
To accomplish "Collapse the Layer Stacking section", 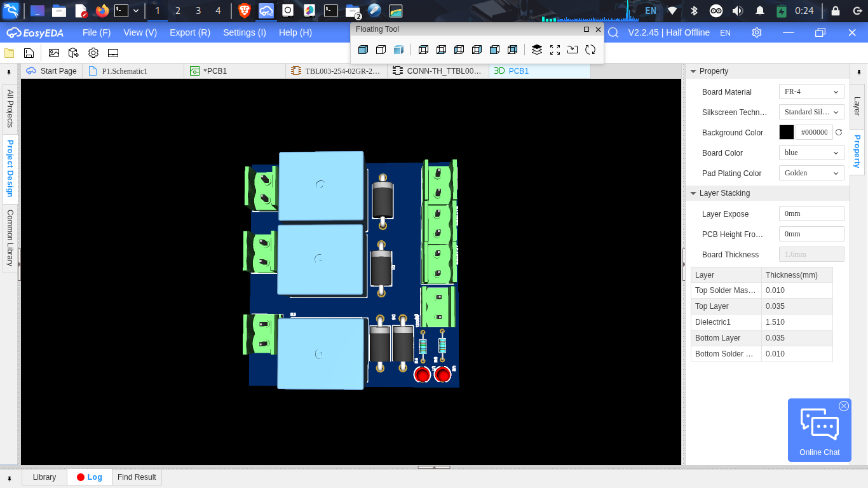I will pyautogui.click(x=768, y=193).
